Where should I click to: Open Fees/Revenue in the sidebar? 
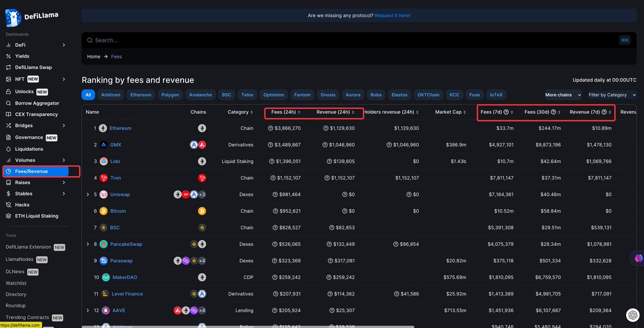click(35, 171)
